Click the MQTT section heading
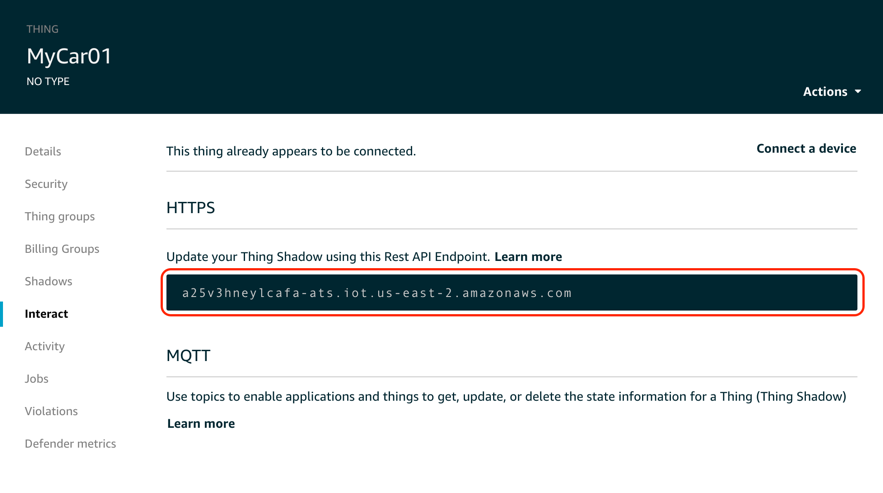Viewport: 883px width, 493px height. coord(188,356)
